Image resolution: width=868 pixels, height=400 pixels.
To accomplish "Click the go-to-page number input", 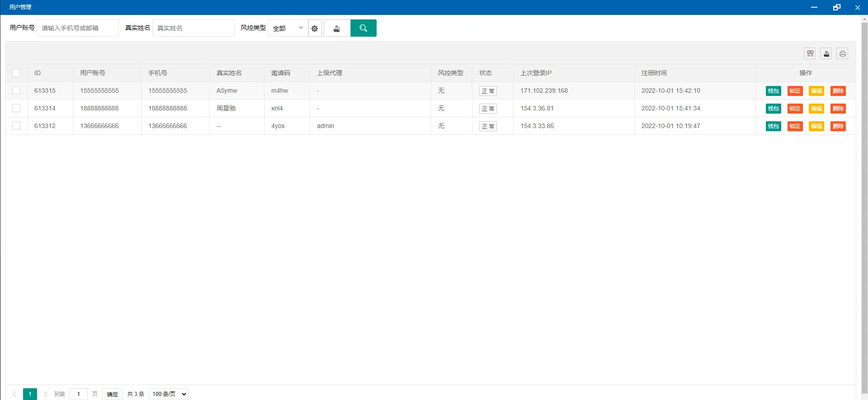I will [79, 394].
